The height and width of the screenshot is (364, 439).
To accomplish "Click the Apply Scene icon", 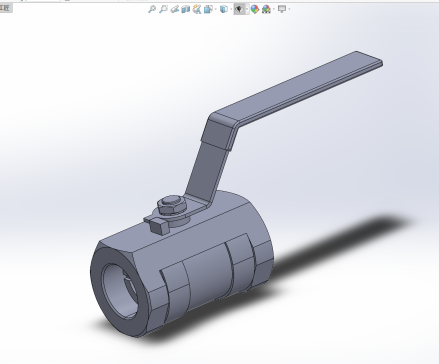I will click(266, 9).
